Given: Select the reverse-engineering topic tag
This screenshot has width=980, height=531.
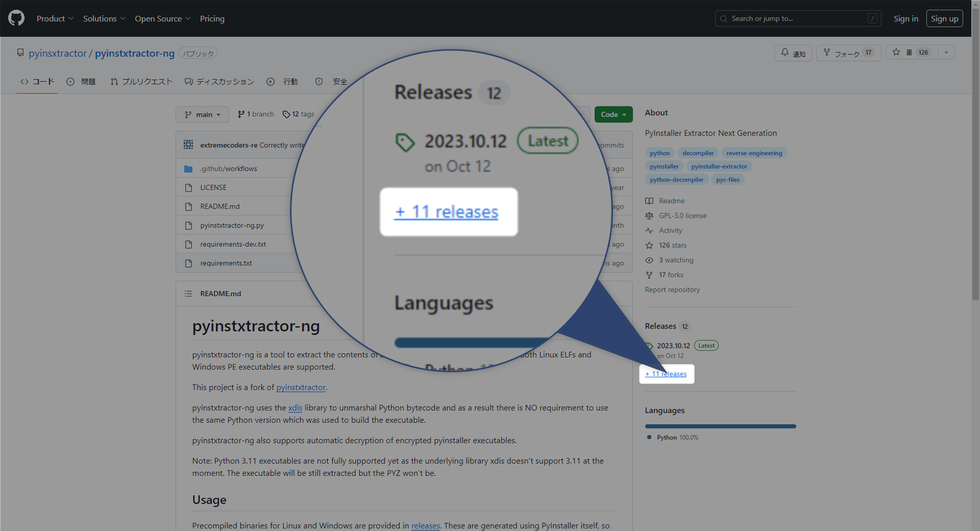Looking at the screenshot, I should pos(754,153).
